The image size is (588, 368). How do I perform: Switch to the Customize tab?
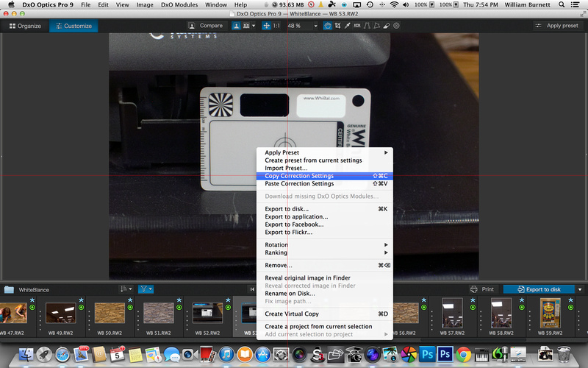click(x=73, y=26)
